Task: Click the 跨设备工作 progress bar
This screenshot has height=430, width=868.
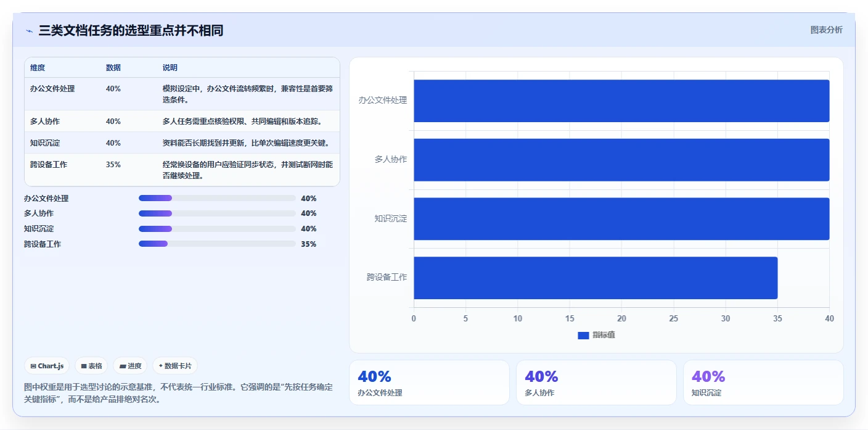Action: pyautogui.click(x=217, y=244)
